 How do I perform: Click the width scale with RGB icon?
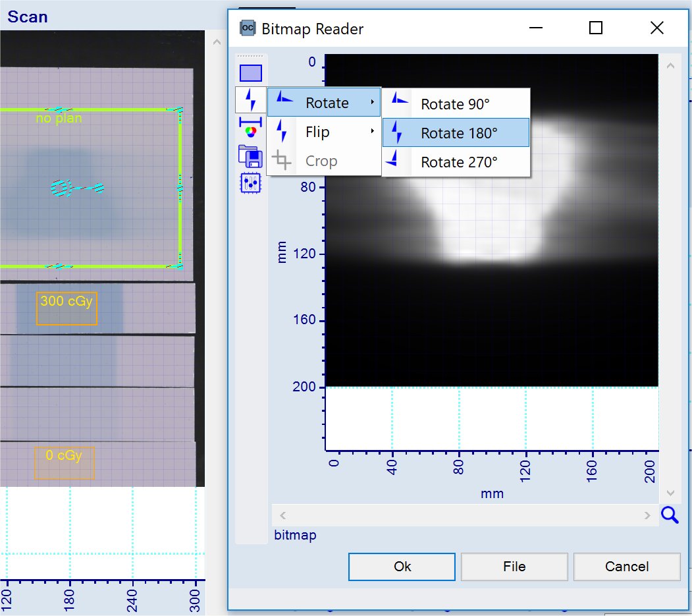[x=251, y=126]
